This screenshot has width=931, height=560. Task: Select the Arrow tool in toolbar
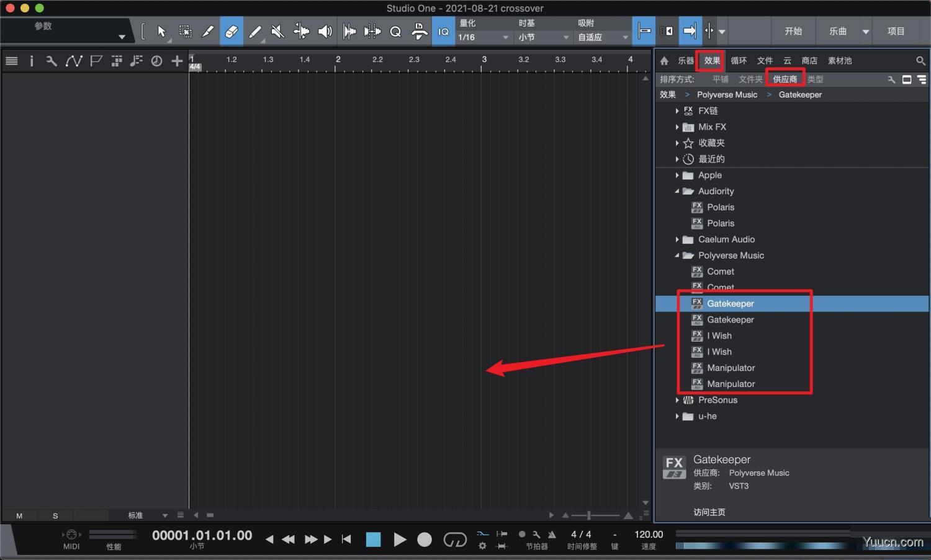coord(161,32)
